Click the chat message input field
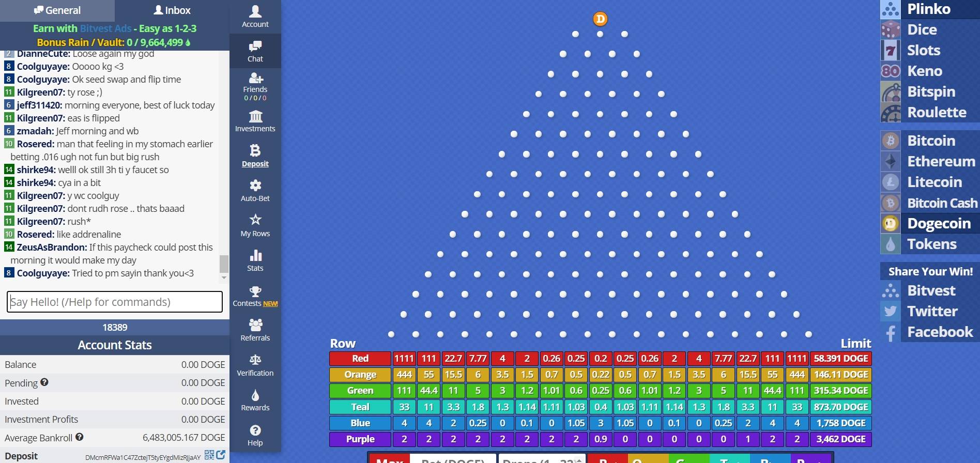The width and height of the screenshot is (980, 463). click(x=115, y=302)
